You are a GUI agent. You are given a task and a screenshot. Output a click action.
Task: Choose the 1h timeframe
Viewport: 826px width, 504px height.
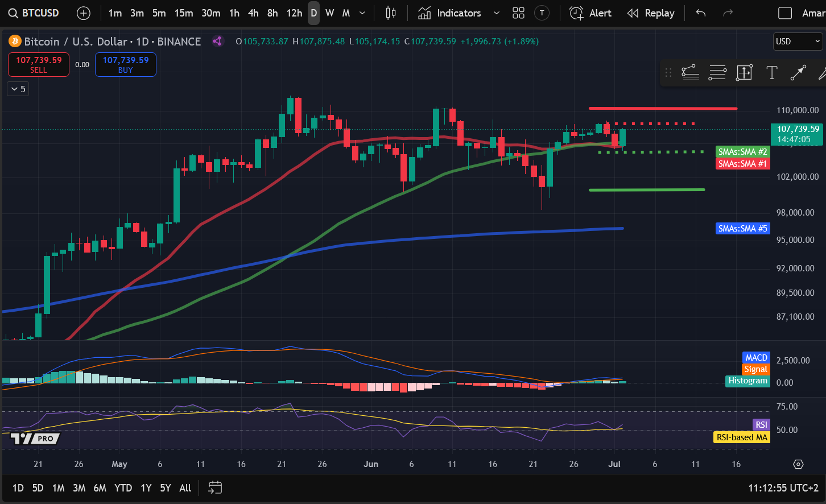[234, 13]
